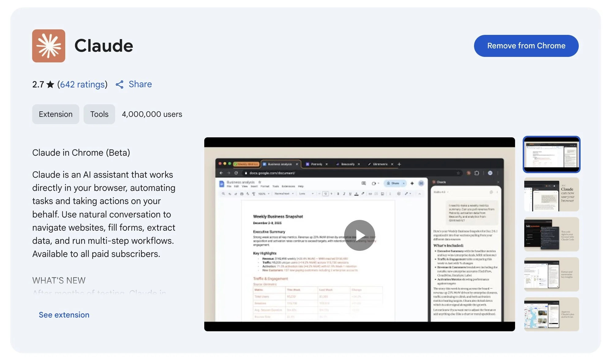Viewport: 610px width, 364px height.
Task: Click the Undo icon in the Docs toolbar
Action: pyautogui.click(x=230, y=194)
